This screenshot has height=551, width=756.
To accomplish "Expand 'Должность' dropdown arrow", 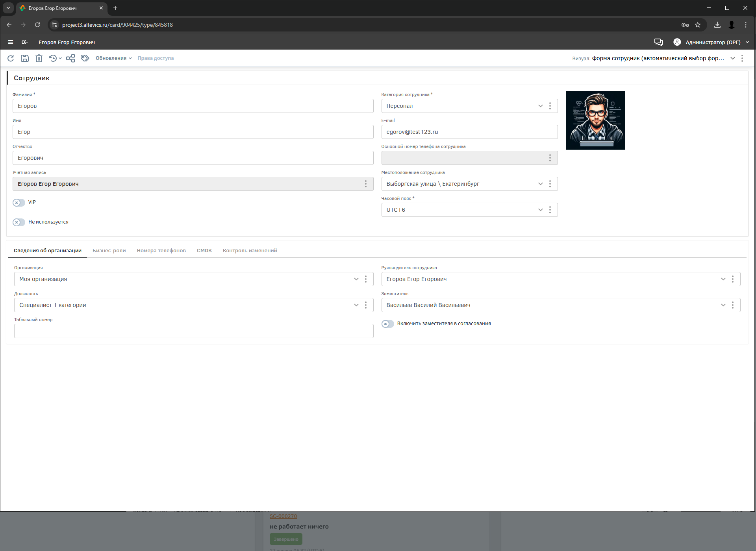I will [x=356, y=305].
